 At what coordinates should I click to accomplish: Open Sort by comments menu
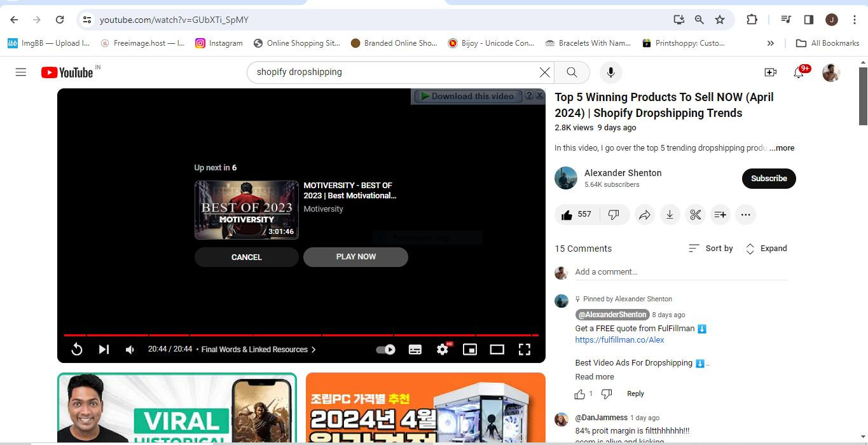point(710,249)
